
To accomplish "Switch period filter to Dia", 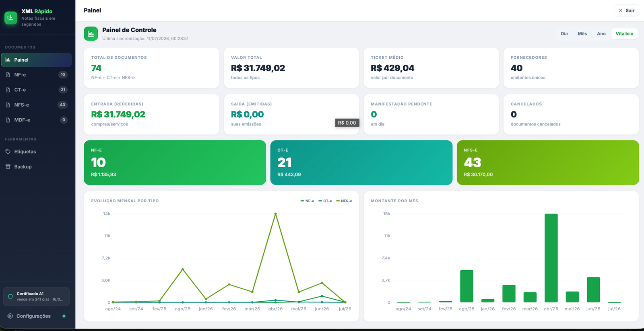I will [564, 34].
